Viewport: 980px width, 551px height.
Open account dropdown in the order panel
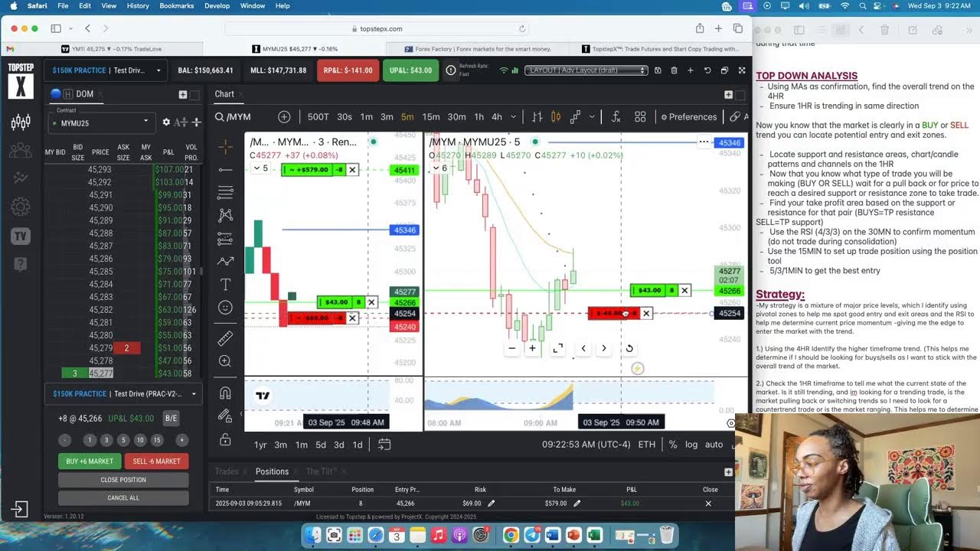[x=125, y=394]
